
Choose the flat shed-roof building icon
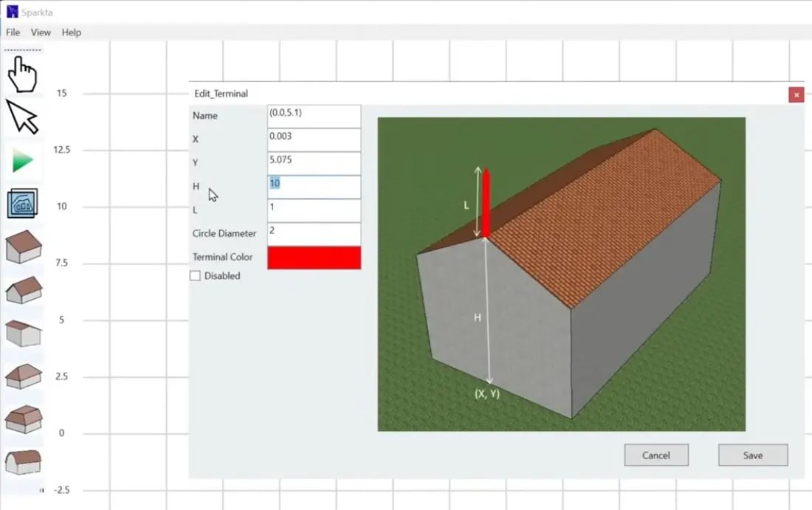point(24,334)
